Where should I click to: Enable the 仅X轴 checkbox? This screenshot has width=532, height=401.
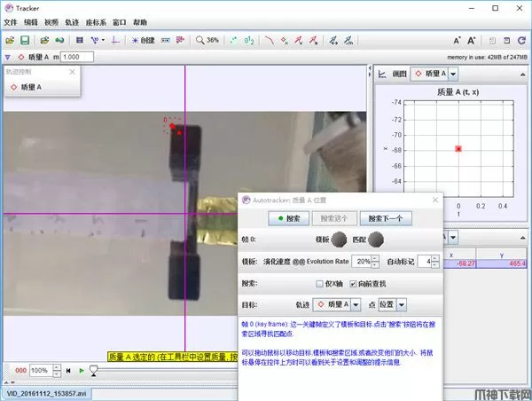pos(319,283)
